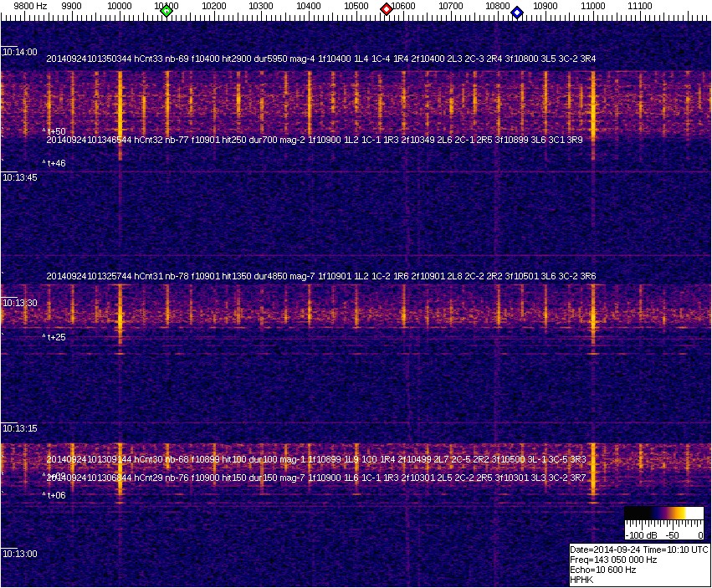This screenshot has height=588, width=712.
Task: Click the blue diamond frequency marker
Action: (x=517, y=13)
